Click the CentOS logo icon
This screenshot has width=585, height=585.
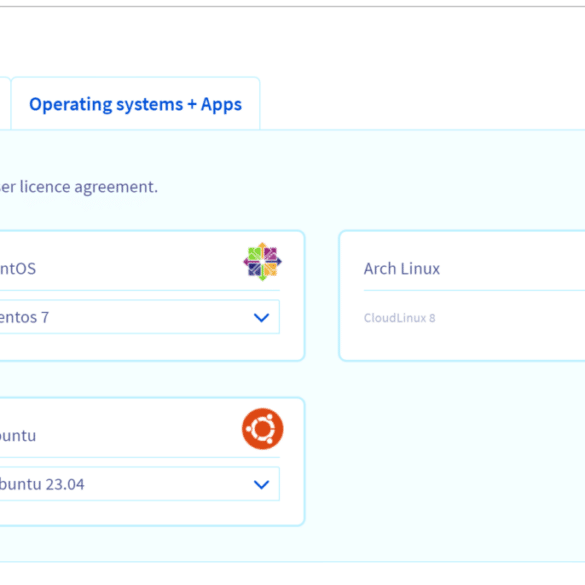262,262
